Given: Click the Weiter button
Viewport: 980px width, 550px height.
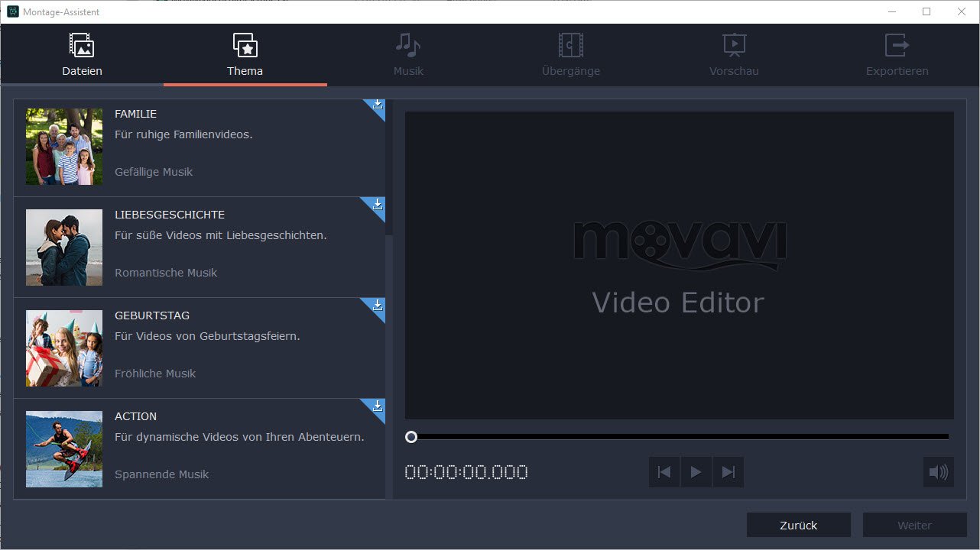Looking at the screenshot, I should pyautogui.click(x=915, y=526).
